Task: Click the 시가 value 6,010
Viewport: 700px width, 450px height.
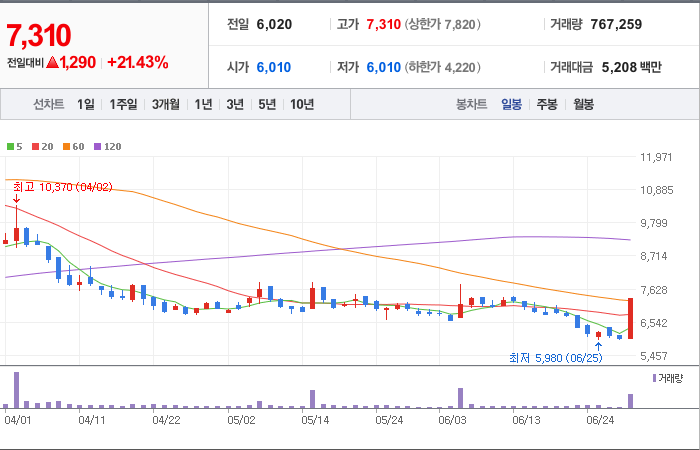Action: [x=274, y=67]
